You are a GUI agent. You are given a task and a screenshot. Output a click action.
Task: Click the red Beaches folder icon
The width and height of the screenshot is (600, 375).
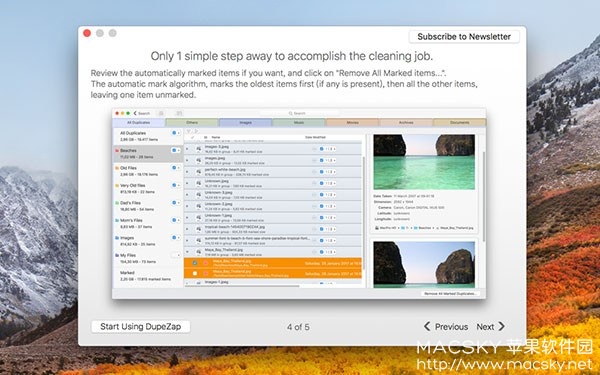(117, 151)
